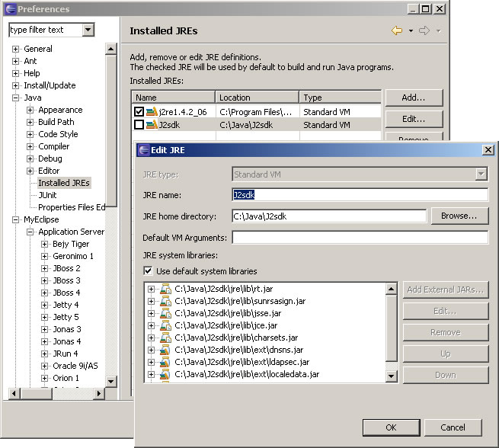Check the j2re1.4.2_06 JRE checkbox
499x448 pixels.
click(139, 112)
